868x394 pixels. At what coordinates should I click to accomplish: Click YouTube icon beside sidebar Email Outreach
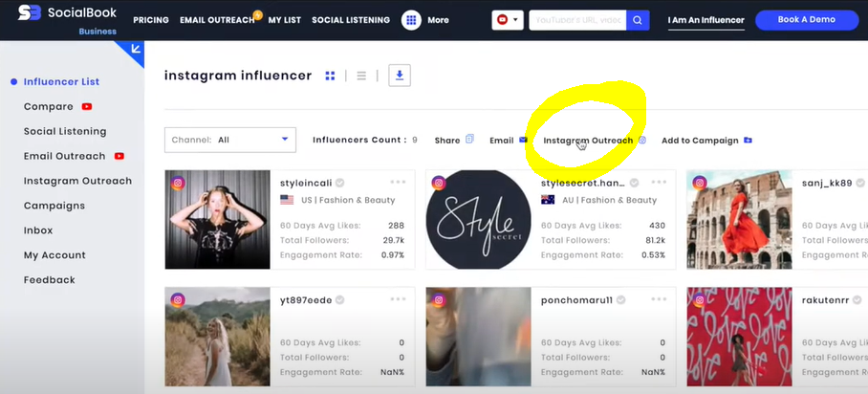click(x=119, y=156)
